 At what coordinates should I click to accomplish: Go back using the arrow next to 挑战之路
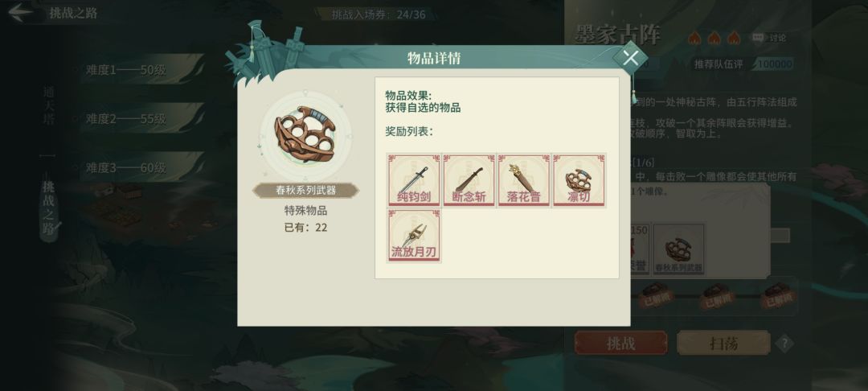pyautogui.click(x=20, y=13)
